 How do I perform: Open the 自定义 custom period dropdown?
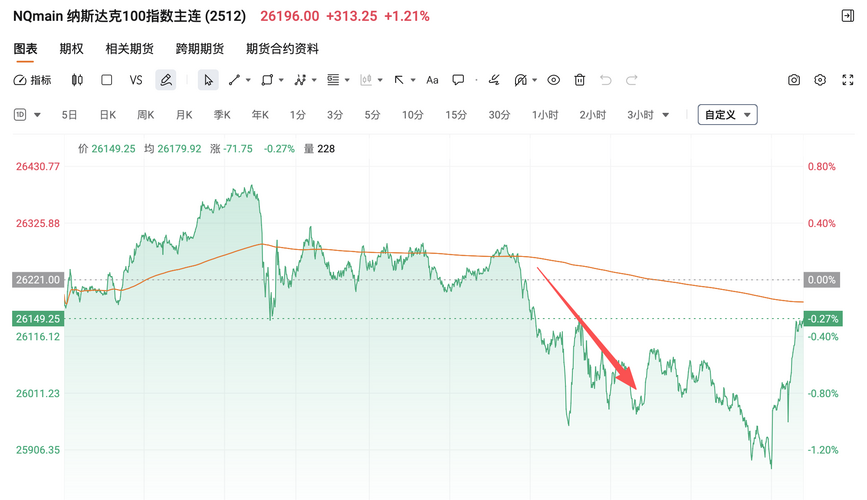727,115
